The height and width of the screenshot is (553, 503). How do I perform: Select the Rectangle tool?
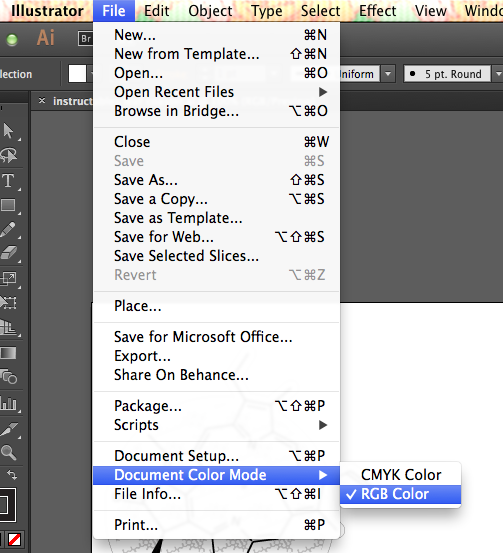click(8, 205)
